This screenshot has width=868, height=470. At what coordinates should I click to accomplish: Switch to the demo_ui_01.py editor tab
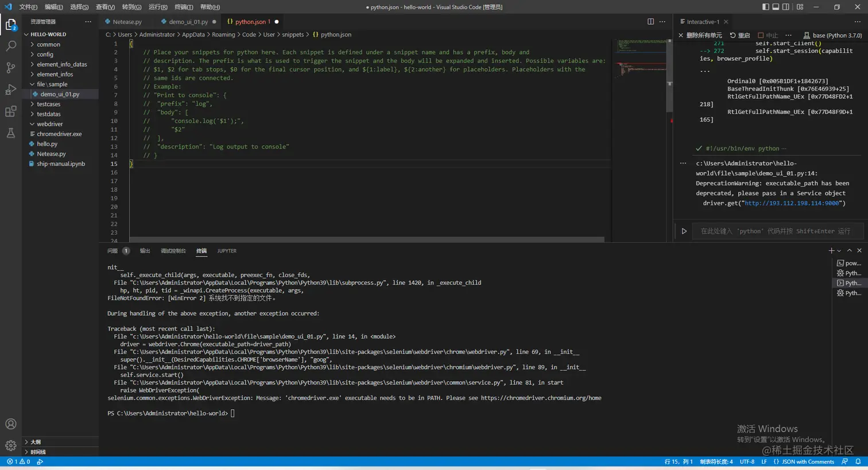(x=188, y=22)
